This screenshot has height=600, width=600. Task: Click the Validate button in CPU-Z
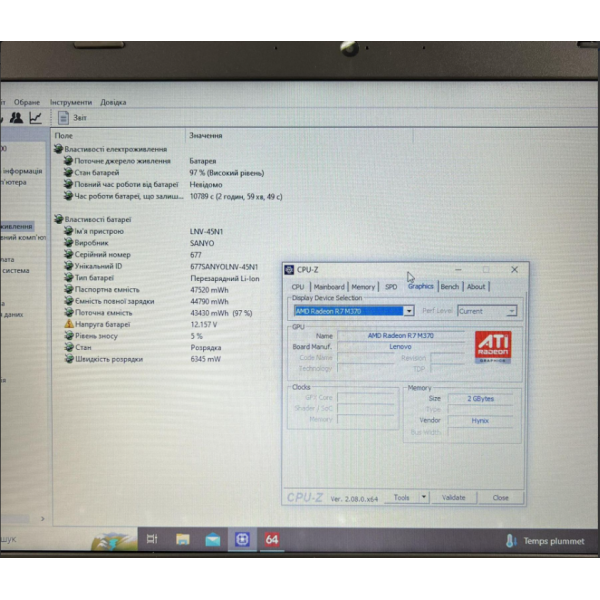coord(453,497)
